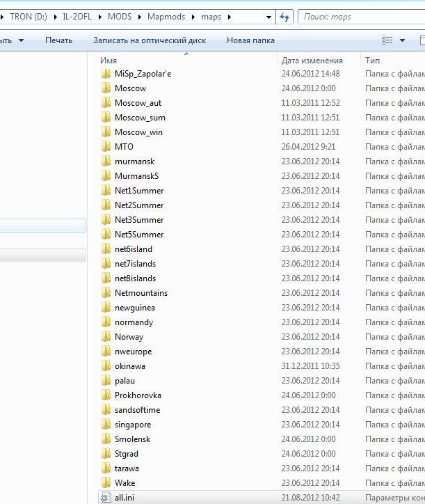
Task: Open the dropdown arrow left of Печать
Action: click(21, 40)
